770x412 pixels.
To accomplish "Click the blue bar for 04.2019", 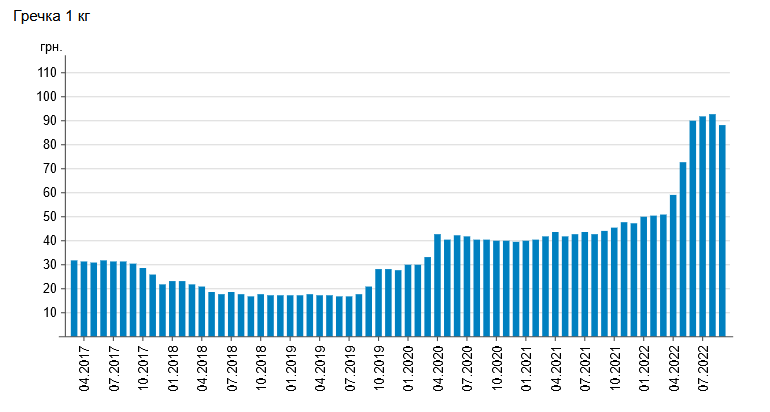I will pos(320,316).
